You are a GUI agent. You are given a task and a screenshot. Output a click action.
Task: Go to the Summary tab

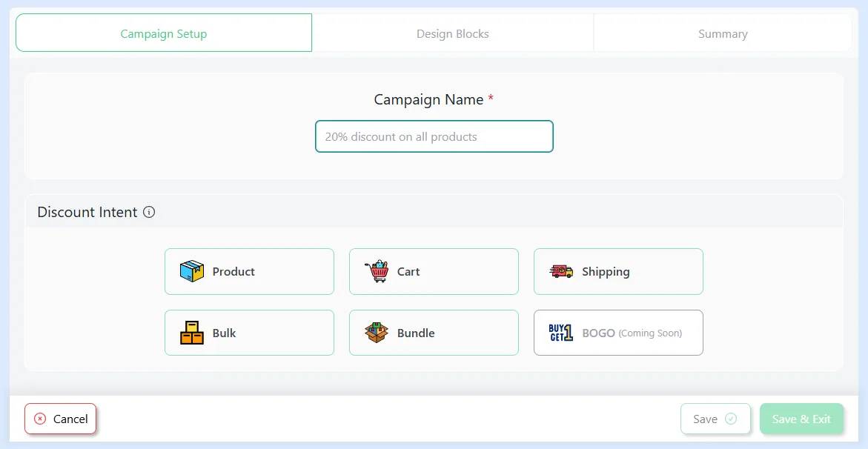pos(723,33)
